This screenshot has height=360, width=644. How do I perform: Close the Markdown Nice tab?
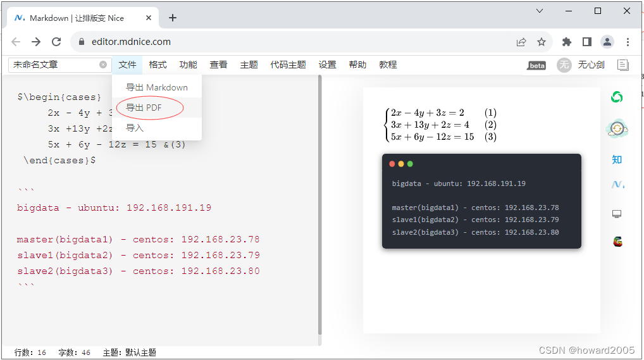click(x=149, y=18)
